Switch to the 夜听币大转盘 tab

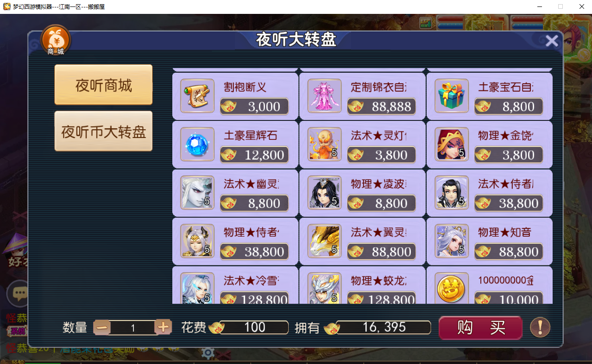[104, 132]
